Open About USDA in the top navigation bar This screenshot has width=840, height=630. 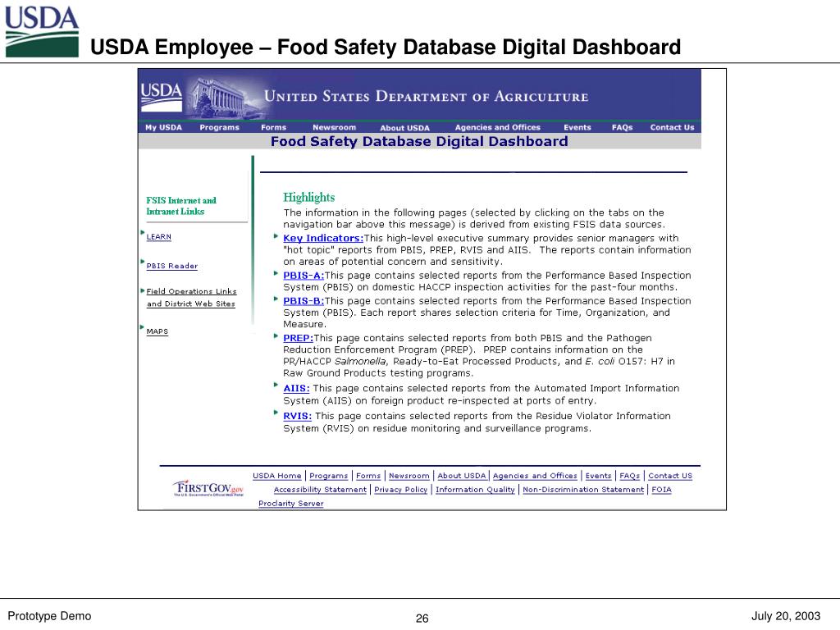tap(404, 128)
